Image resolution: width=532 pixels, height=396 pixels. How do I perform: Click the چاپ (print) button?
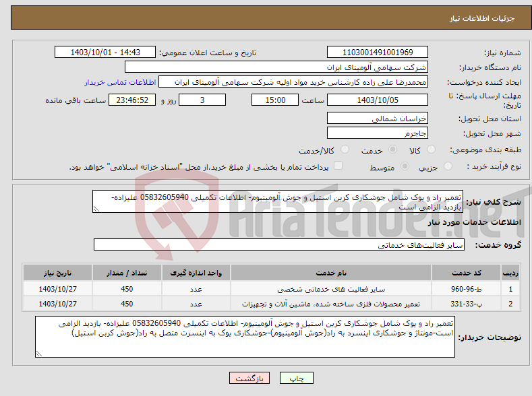click(x=296, y=378)
